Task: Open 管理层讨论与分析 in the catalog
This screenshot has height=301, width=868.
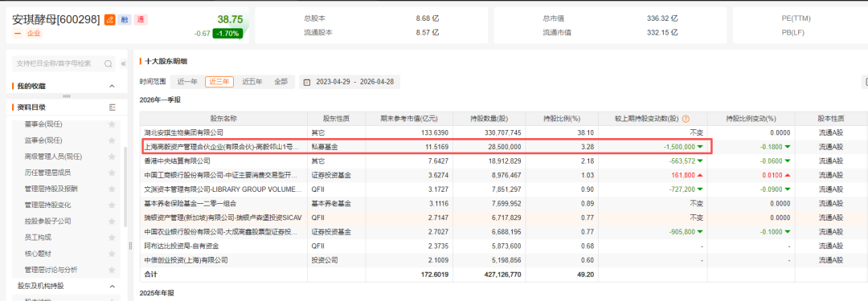Action: coord(51,270)
